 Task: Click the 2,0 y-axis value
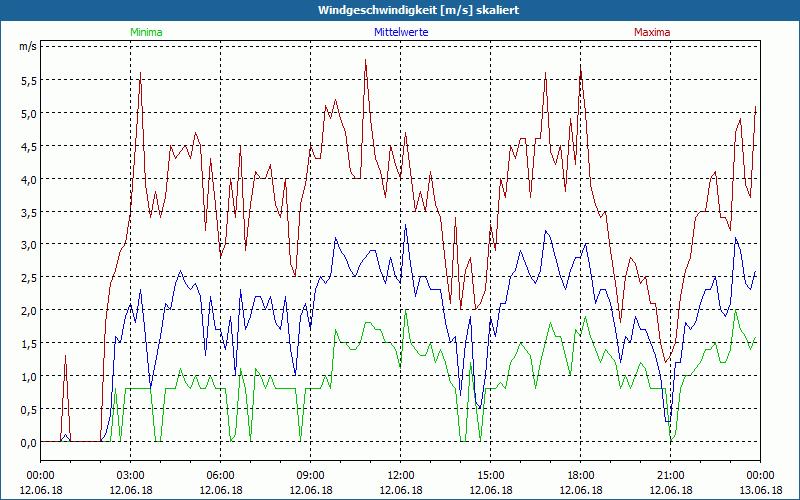[29, 311]
